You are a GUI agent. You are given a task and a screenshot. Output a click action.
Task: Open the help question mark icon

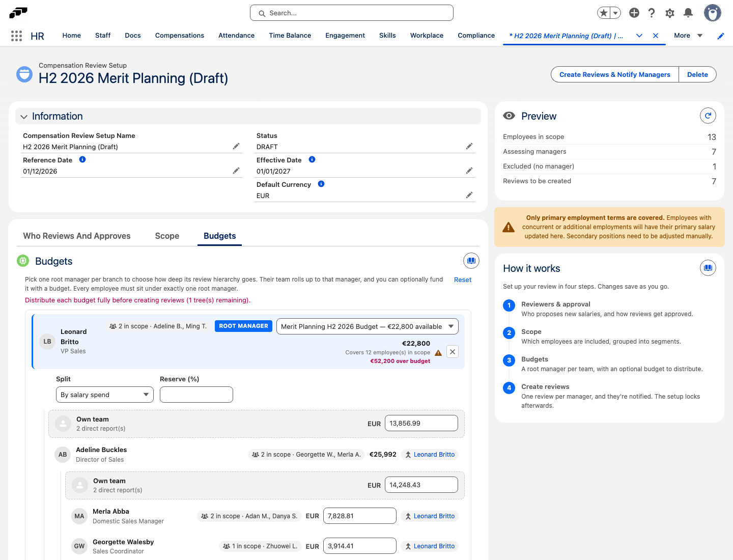[652, 13]
